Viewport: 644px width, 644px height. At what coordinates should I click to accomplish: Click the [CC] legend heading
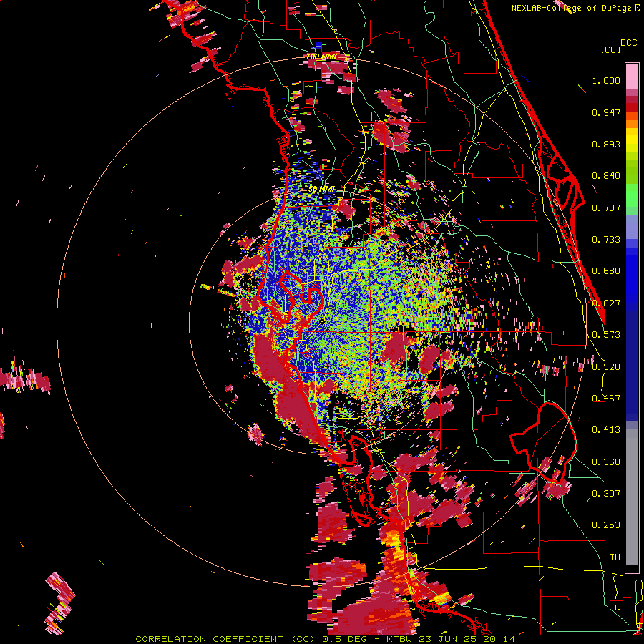[610, 49]
